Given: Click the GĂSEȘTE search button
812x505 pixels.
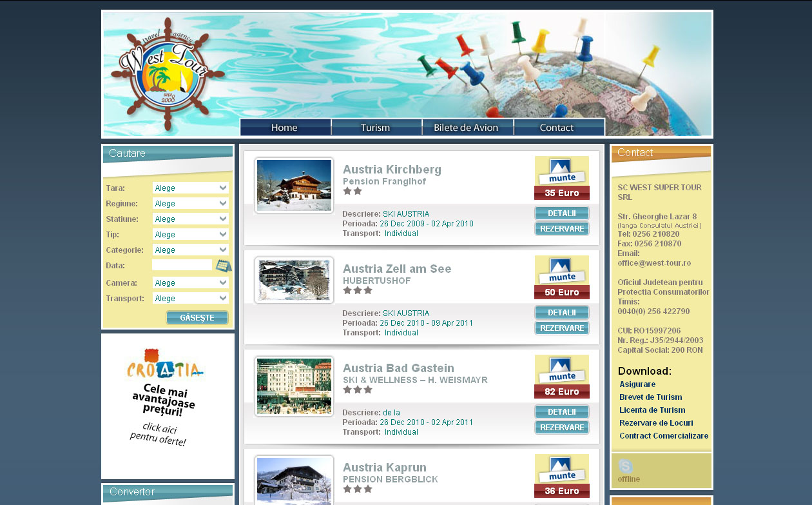Looking at the screenshot, I should tap(197, 318).
